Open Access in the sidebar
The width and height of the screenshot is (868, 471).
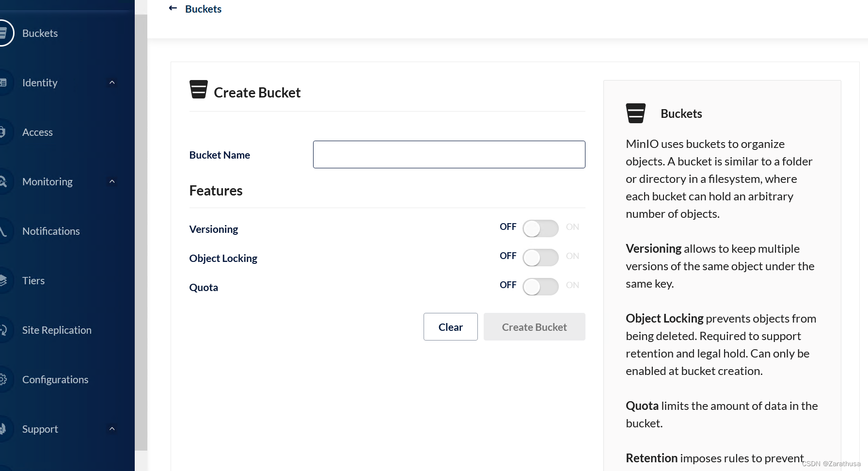click(37, 132)
